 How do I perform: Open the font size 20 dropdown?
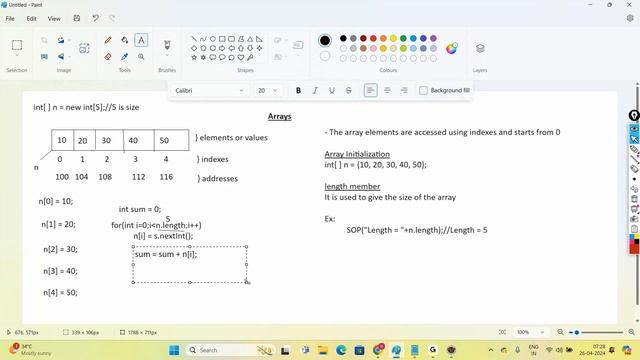(267, 90)
